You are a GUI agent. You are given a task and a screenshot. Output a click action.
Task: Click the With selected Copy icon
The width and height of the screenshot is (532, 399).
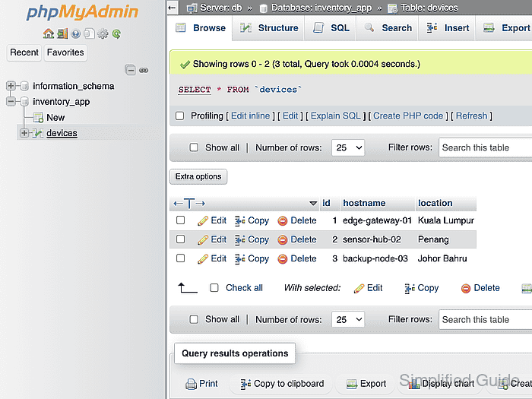[x=410, y=288]
